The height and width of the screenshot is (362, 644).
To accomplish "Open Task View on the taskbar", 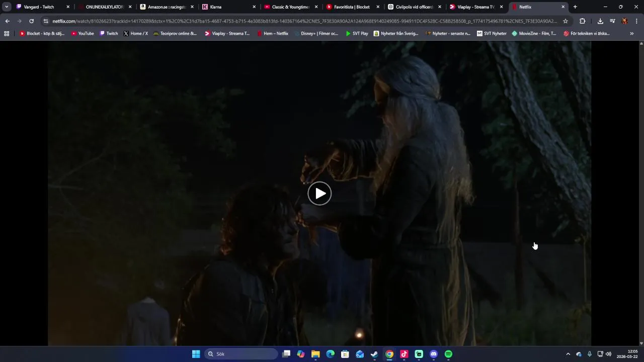I will point(286,354).
